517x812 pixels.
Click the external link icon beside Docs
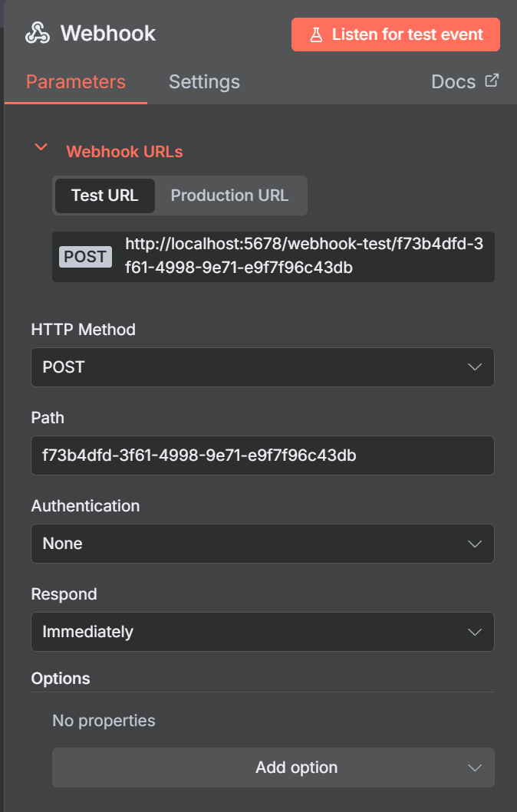(x=492, y=81)
